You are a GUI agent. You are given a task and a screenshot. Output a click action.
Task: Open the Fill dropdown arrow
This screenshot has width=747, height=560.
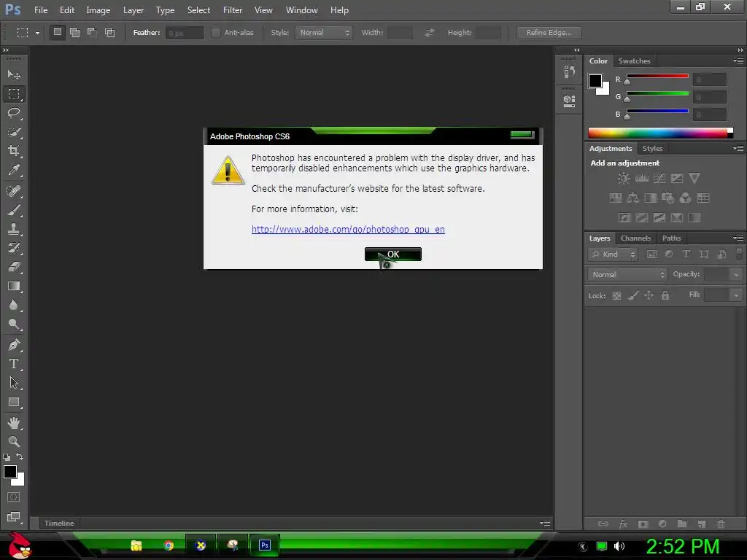pos(736,295)
